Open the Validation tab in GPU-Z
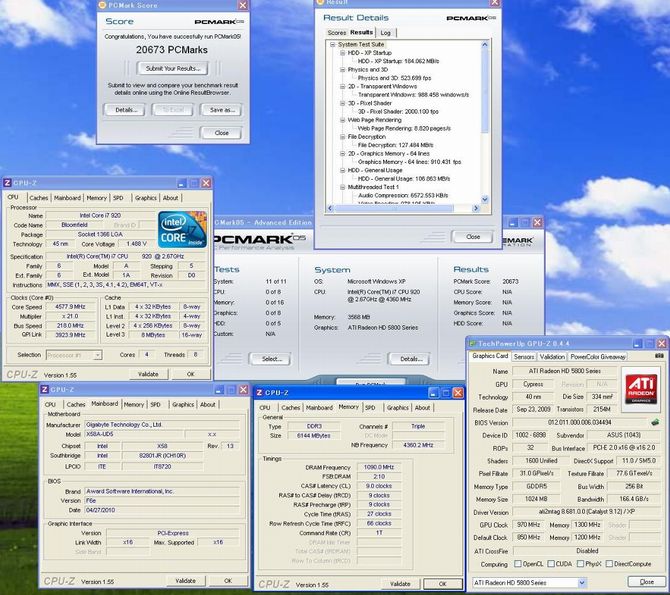670x595 pixels. (552, 356)
